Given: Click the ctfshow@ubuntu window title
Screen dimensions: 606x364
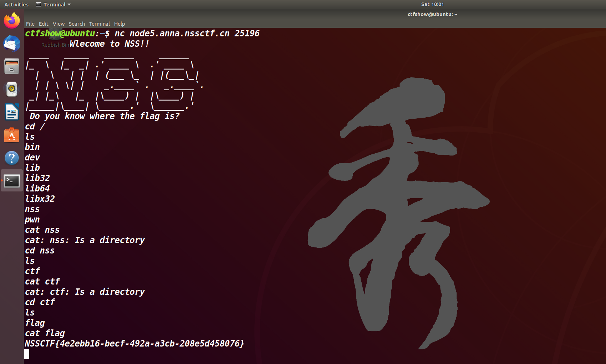Looking at the screenshot, I should point(432,14).
